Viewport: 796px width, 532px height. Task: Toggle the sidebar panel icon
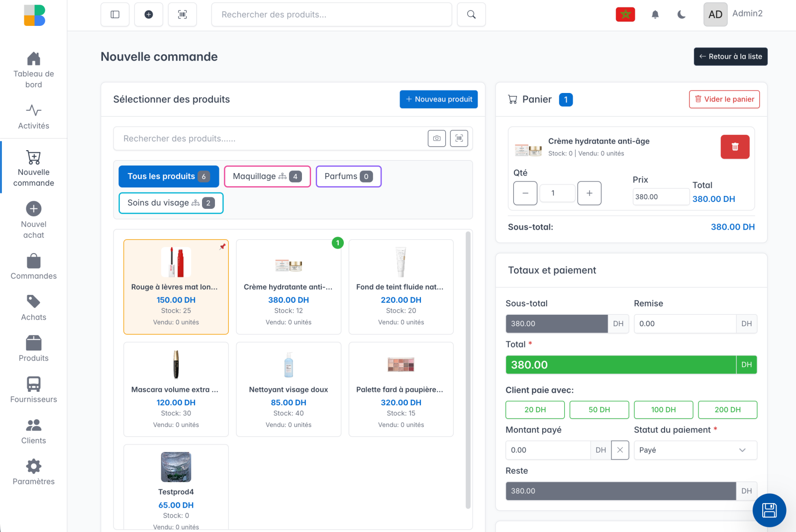(115, 14)
